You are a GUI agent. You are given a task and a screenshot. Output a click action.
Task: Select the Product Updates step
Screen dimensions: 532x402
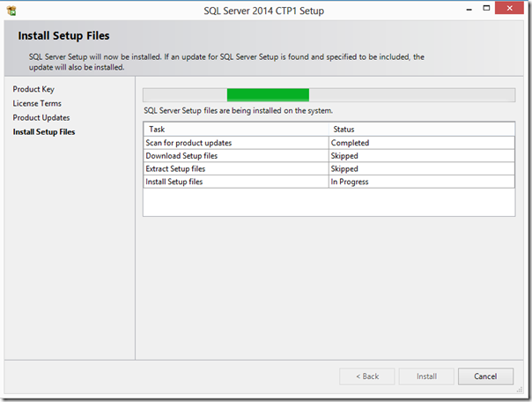tap(41, 117)
